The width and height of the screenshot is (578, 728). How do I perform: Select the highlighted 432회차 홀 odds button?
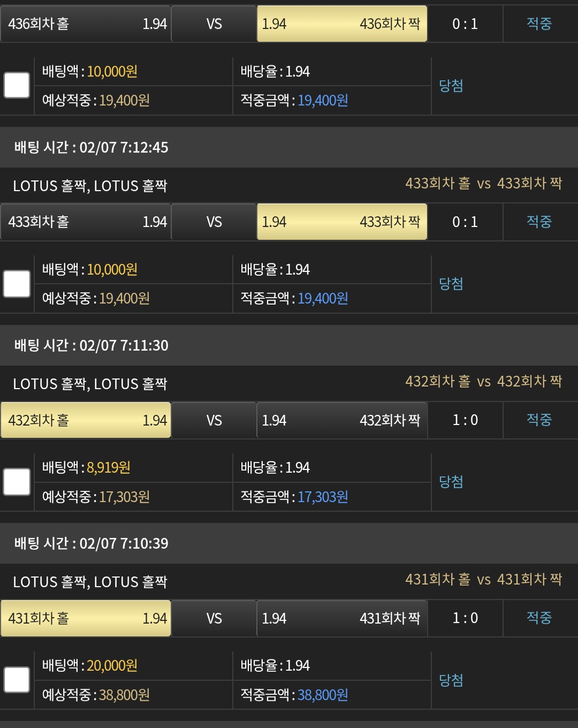click(86, 420)
